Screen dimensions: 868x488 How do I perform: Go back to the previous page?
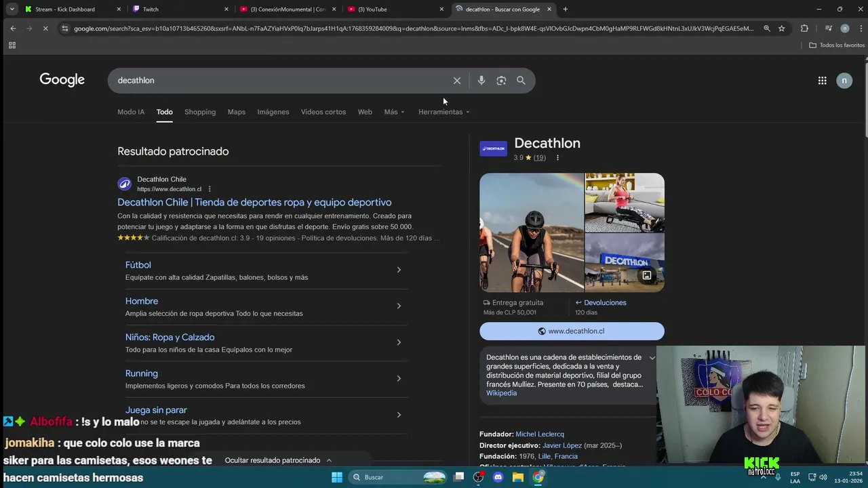click(13, 28)
